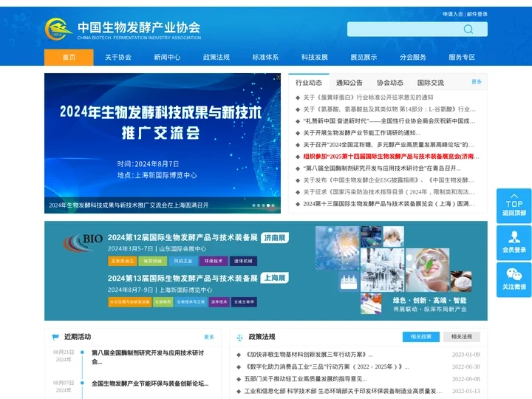This screenshot has height=399, width=532.
Task: Open the 蛋黄球蛋白 industry standard notice
Action: coord(368,98)
